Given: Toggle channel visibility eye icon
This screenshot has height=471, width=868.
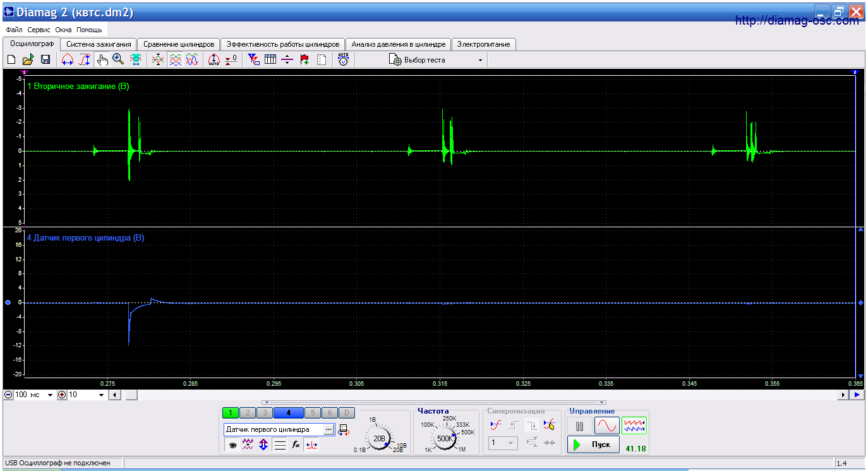Looking at the screenshot, I should click(x=232, y=444).
